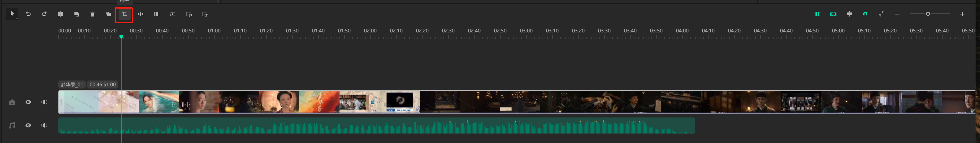
Task: Redo the last undone edit
Action: (x=44, y=14)
